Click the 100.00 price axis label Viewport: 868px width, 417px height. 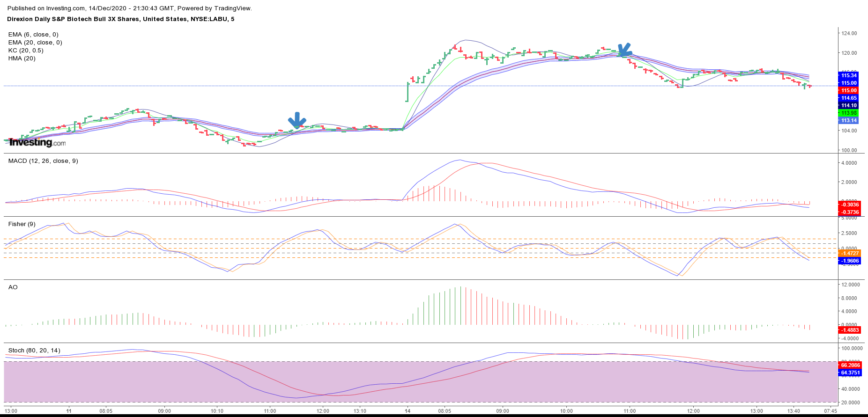coord(849,151)
